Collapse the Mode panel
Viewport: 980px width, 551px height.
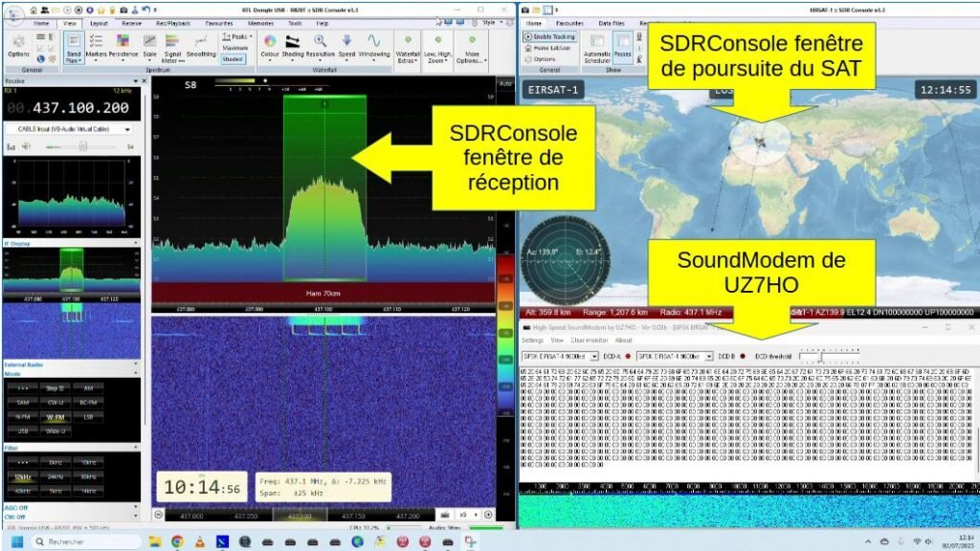(136, 374)
